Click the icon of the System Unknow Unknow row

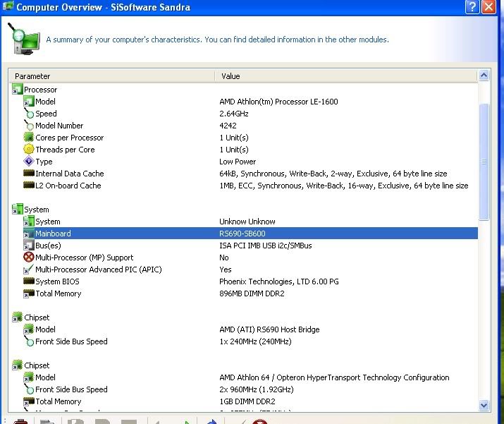click(29, 222)
